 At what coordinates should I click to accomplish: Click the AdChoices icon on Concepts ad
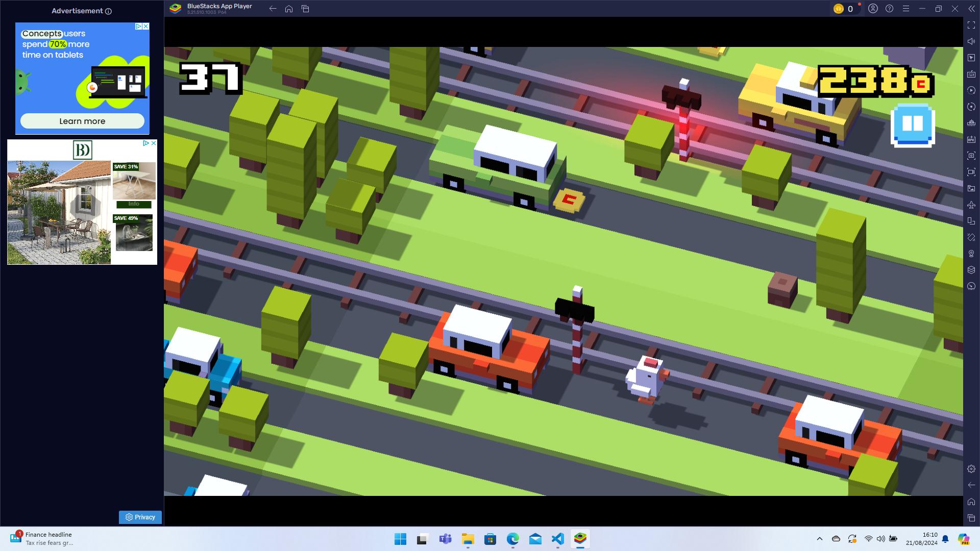pyautogui.click(x=138, y=26)
